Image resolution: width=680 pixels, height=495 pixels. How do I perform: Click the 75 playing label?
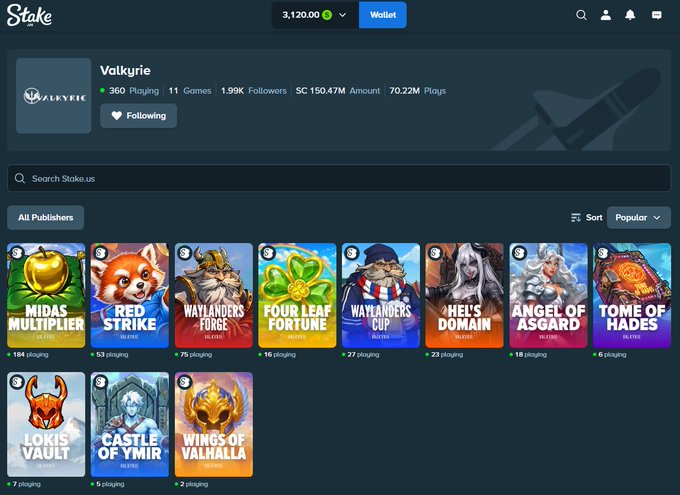[196, 354]
